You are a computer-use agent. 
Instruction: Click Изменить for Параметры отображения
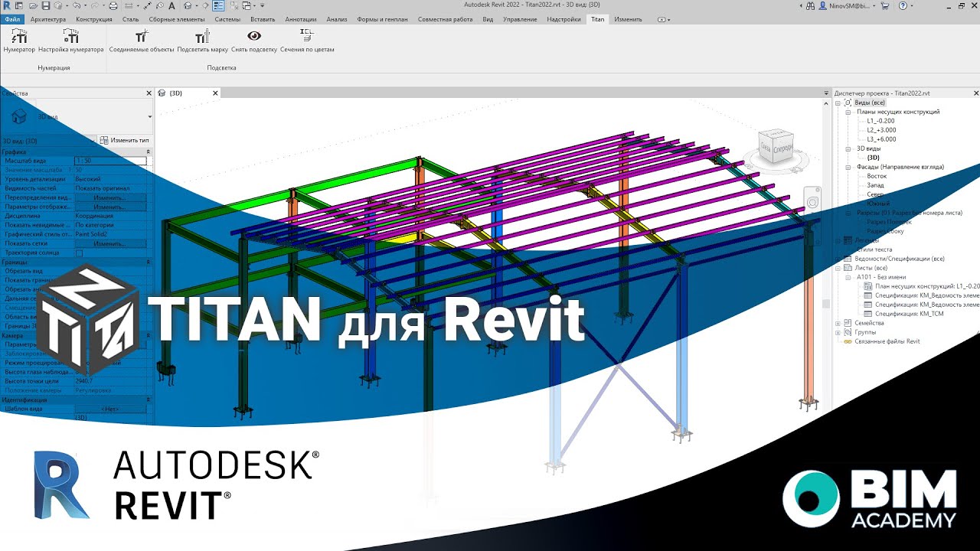[x=109, y=207]
